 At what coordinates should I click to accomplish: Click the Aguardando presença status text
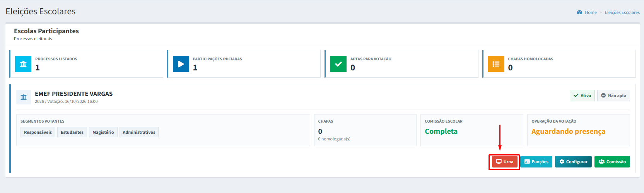point(569,132)
